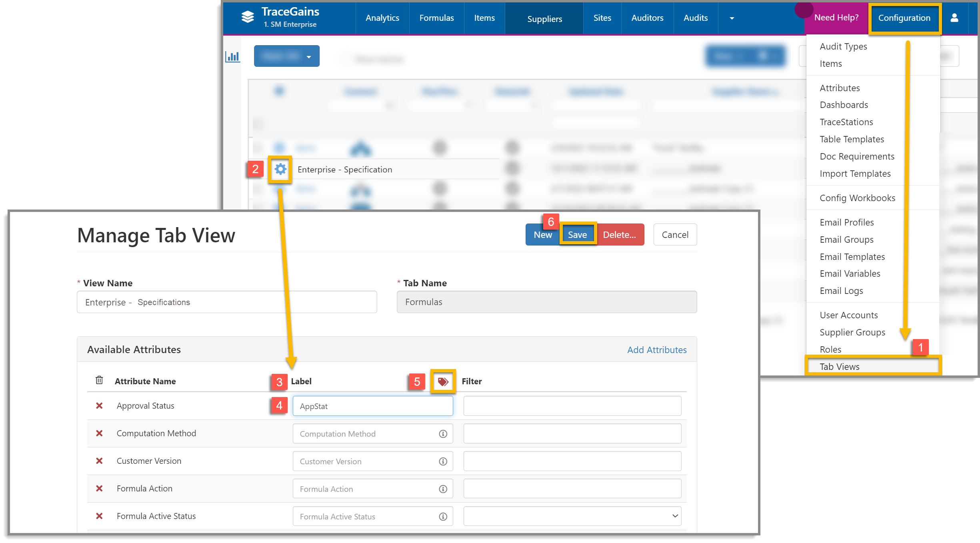Click the trash icon in attribute header
The width and height of the screenshot is (980, 543).
point(99,380)
